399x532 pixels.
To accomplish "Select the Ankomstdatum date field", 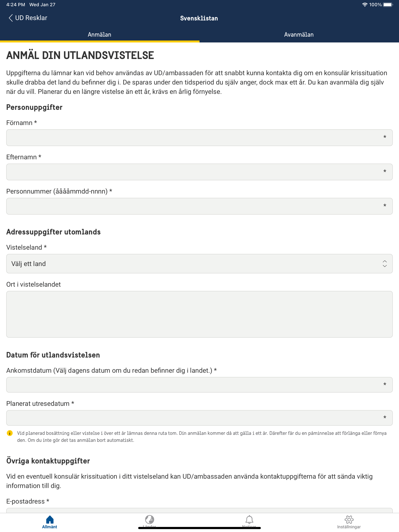I will pos(199,385).
